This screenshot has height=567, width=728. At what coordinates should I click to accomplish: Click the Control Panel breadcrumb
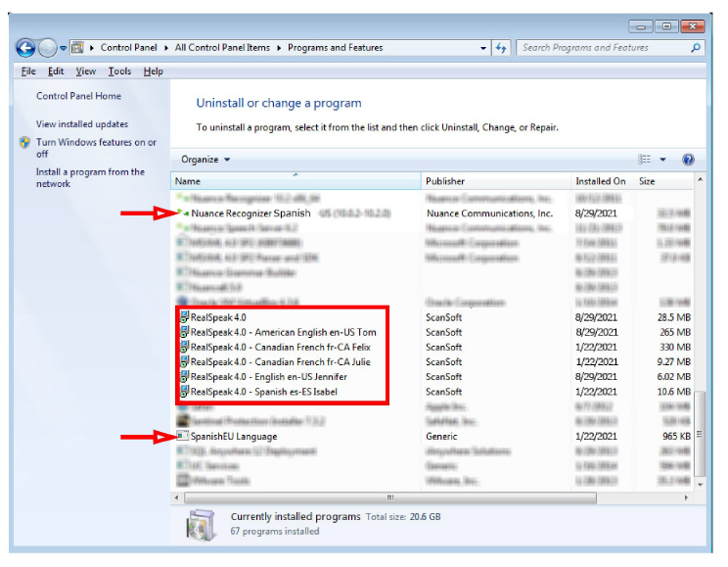[x=128, y=47]
